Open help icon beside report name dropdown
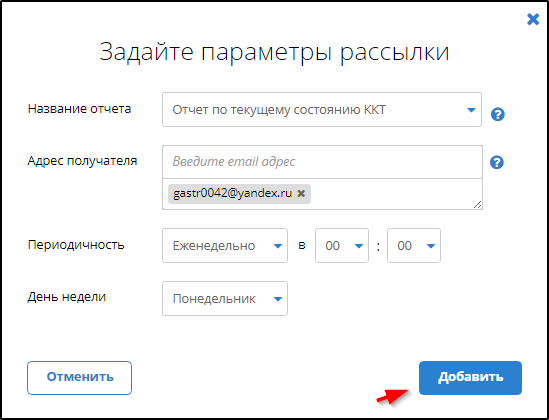Screen dimensions: 549x420 [x=498, y=114]
